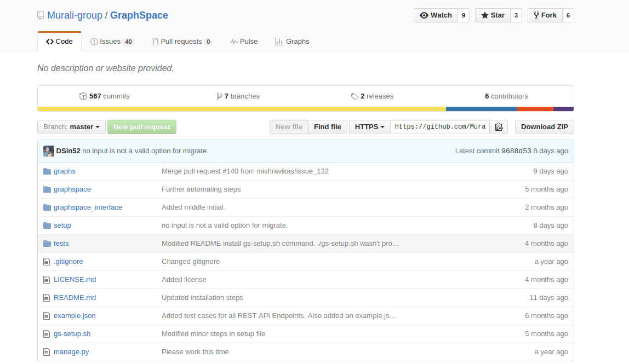This screenshot has width=629, height=364.
Task: Click the branches fork icon
Action: 219,96
